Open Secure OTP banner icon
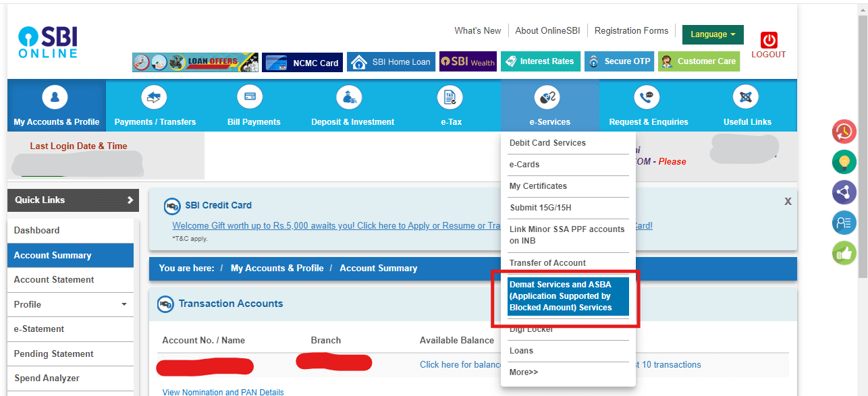Image resolution: width=868 pixels, height=396 pixels. [x=594, y=61]
